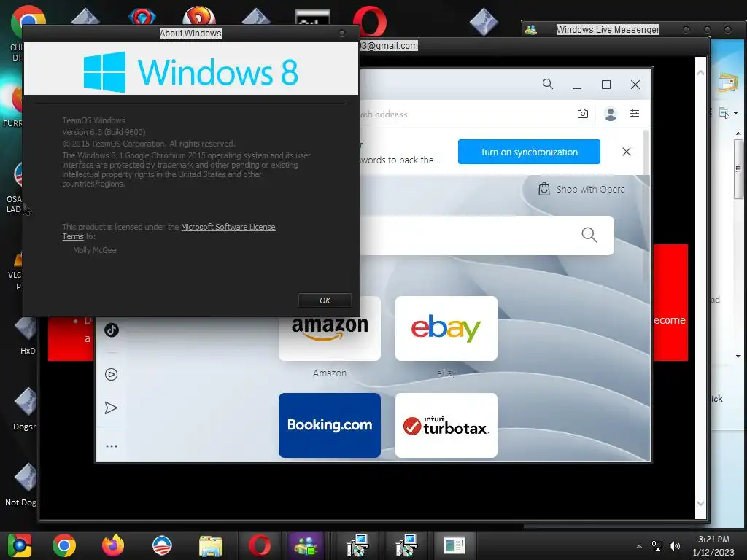Launch Firefox from the taskbar
The height and width of the screenshot is (560, 747).
pos(113,545)
